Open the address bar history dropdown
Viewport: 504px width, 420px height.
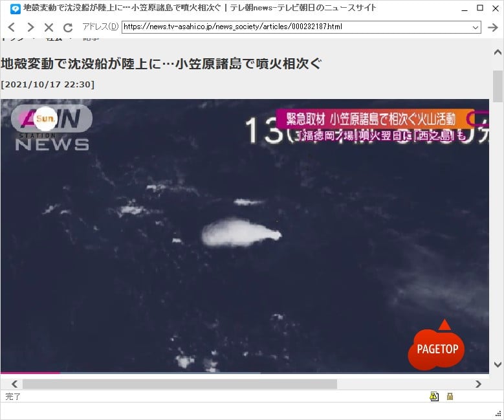[x=476, y=27]
